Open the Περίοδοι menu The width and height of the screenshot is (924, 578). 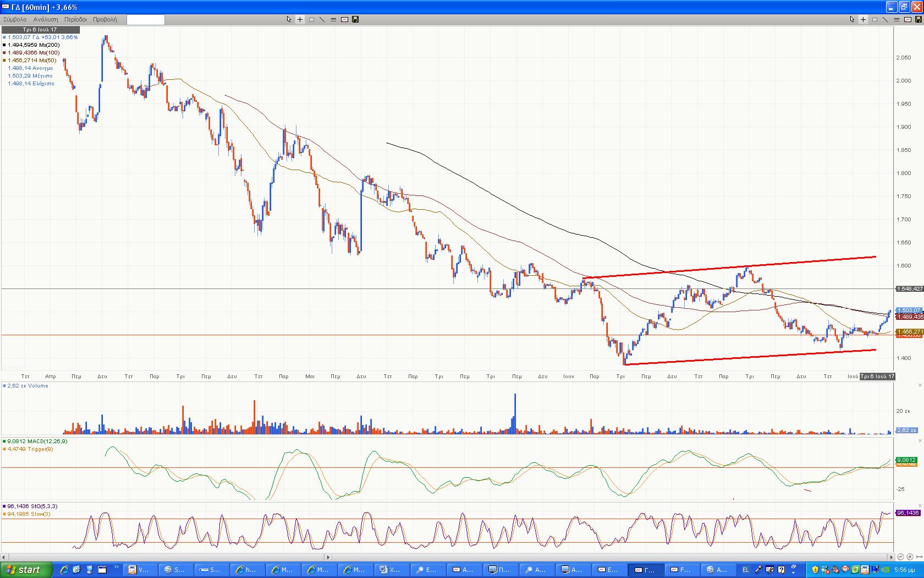pyautogui.click(x=75, y=19)
